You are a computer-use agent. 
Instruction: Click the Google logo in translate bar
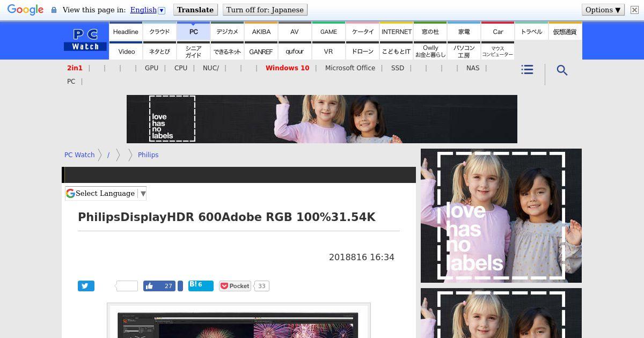25,10
